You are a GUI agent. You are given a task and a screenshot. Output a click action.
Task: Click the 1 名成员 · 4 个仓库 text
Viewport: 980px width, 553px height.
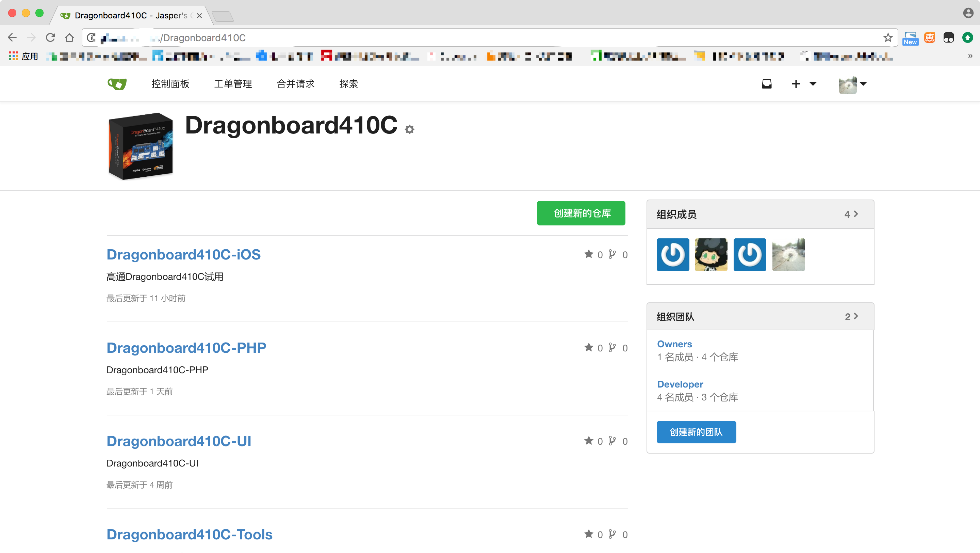pyautogui.click(x=698, y=358)
